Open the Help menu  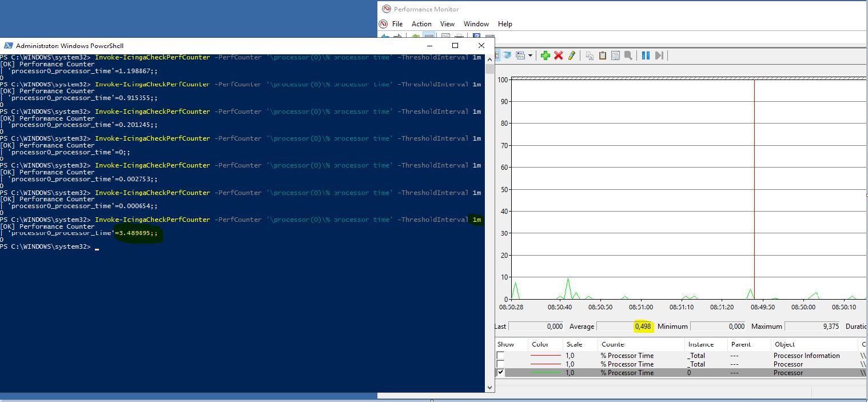(x=505, y=24)
